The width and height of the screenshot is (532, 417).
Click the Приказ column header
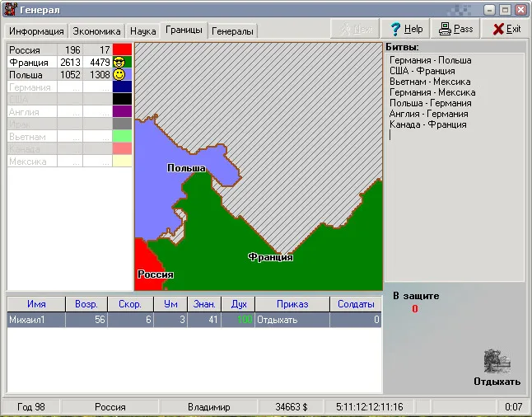tap(292, 304)
